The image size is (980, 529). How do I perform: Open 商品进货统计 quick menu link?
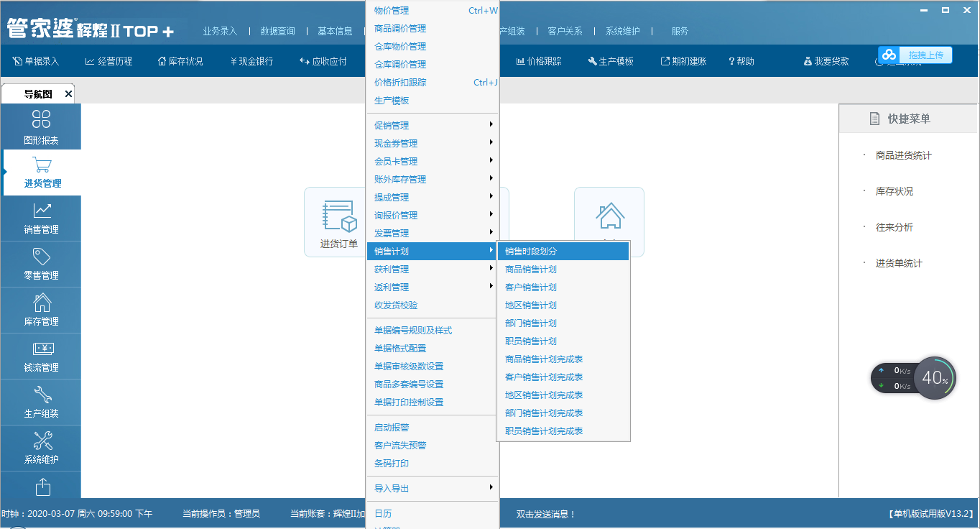point(903,155)
